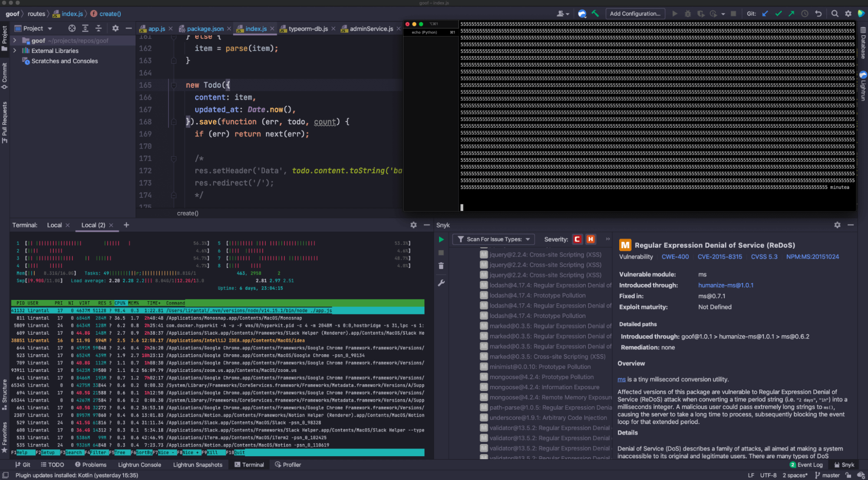Expand the goof project tree node
Screen dimensions: 868x480
[x=15, y=40]
